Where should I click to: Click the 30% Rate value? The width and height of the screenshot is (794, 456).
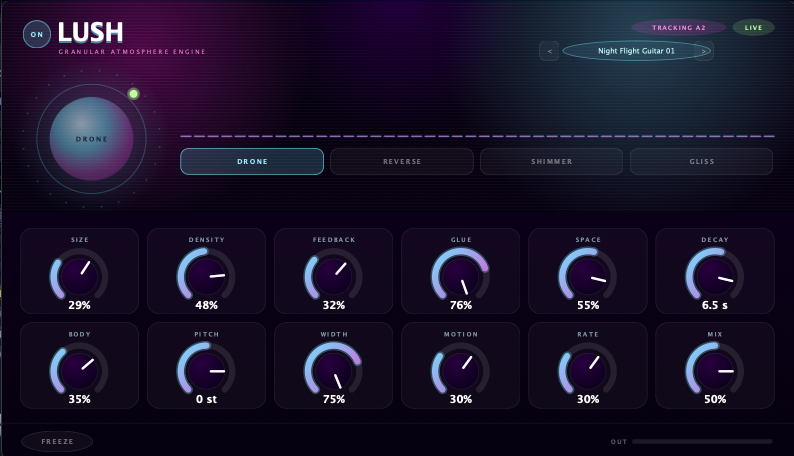click(588, 399)
